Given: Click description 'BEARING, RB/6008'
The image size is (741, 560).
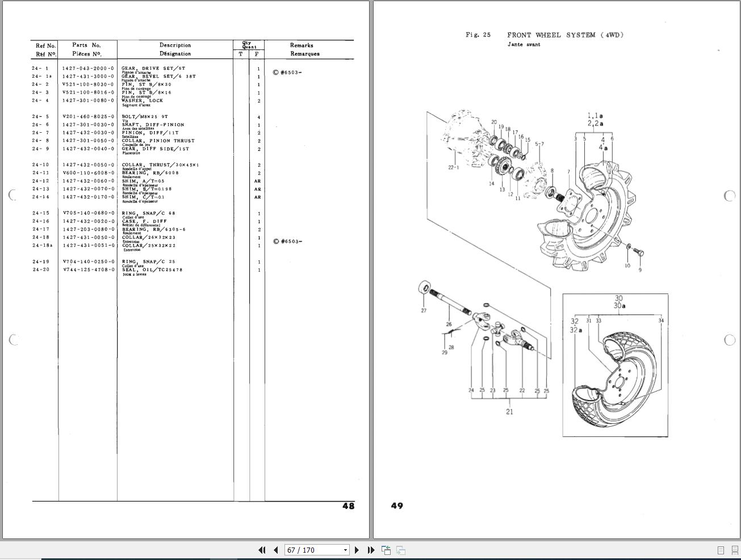Looking at the screenshot, I should pos(150,173).
